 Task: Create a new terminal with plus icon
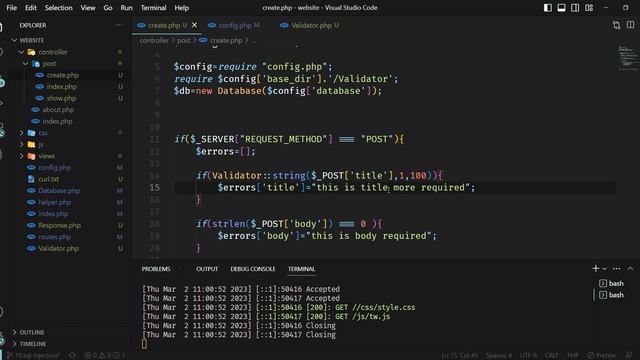point(596,269)
